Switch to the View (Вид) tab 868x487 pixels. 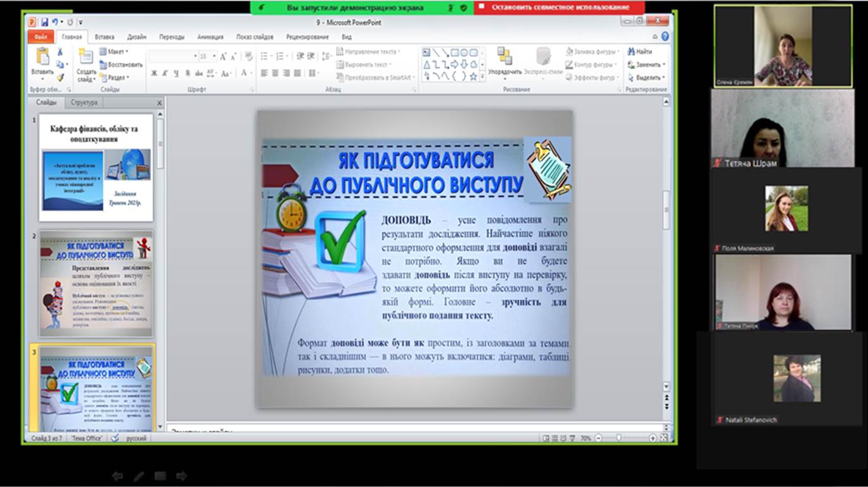pyautogui.click(x=347, y=37)
